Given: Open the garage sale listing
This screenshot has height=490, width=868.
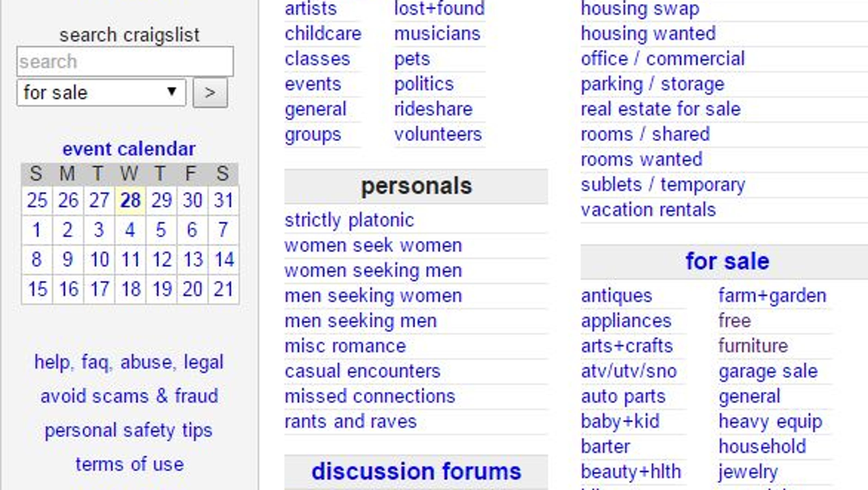Looking at the screenshot, I should click(x=768, y=372).
